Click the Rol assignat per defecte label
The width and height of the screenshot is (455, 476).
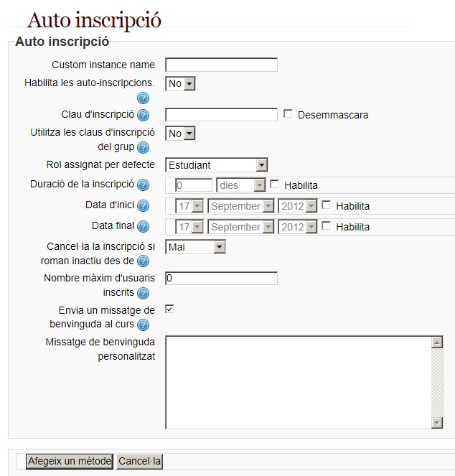pos(100,164)
